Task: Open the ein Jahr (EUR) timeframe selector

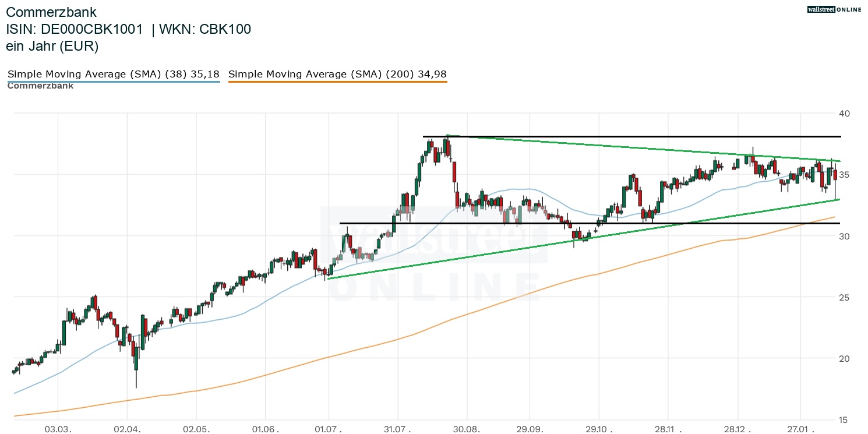Action: coord(52,46)
